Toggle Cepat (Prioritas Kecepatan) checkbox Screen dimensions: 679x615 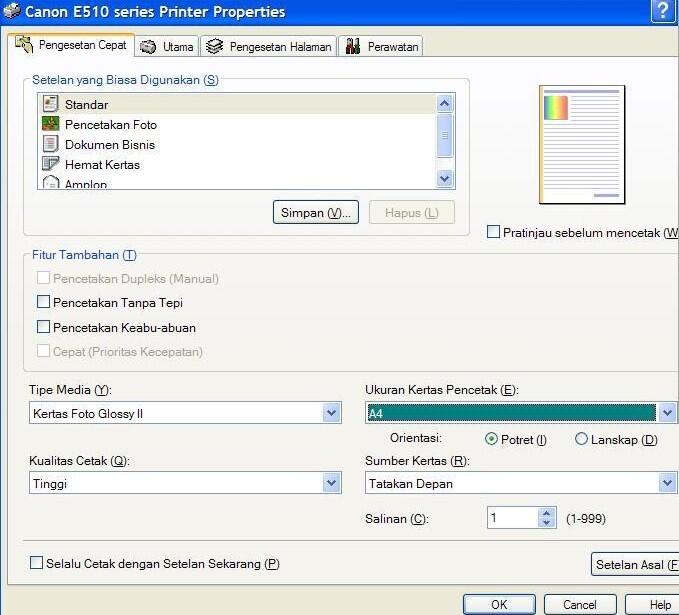(x=43, y=350)
